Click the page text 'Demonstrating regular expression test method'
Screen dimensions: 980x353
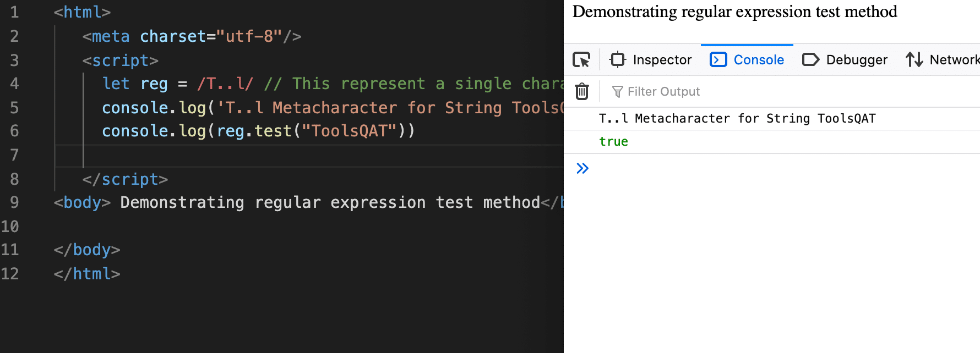click(x=735, y=12)
